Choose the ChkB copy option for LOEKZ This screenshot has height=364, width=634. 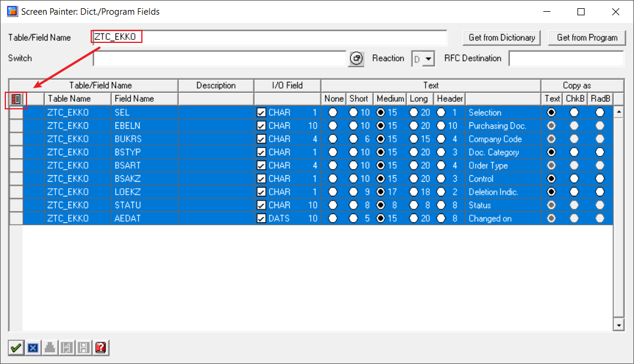coord(574,192)
